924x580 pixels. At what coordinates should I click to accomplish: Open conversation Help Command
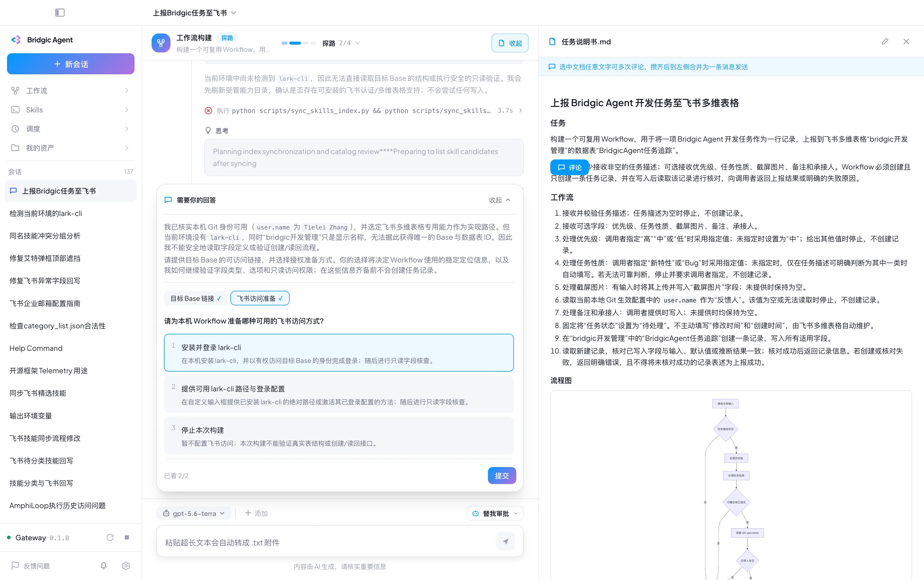(71, 348)
